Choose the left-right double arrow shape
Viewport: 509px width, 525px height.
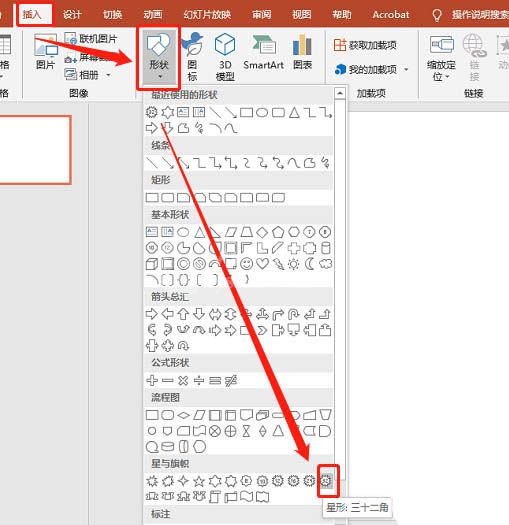tap(215, 314)
